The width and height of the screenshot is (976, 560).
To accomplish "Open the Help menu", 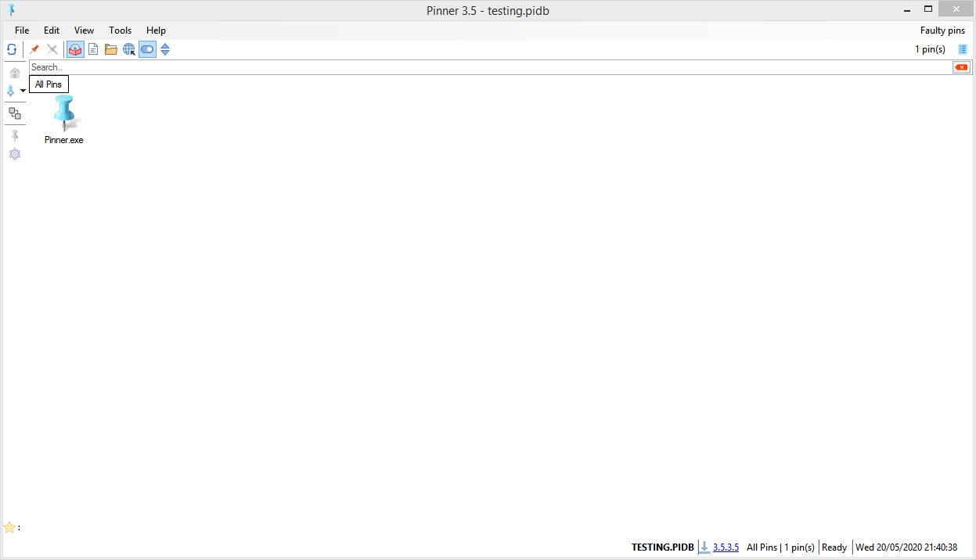I will [156, 31].
